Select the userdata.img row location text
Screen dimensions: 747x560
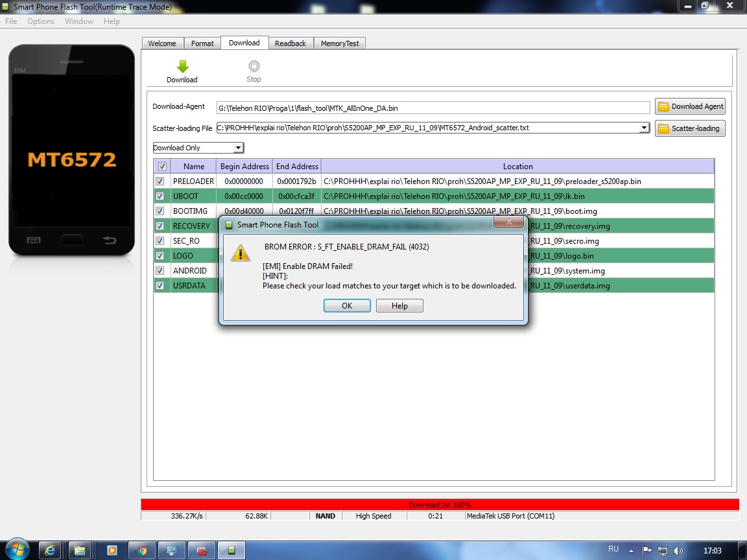click(x=569, y=286)
